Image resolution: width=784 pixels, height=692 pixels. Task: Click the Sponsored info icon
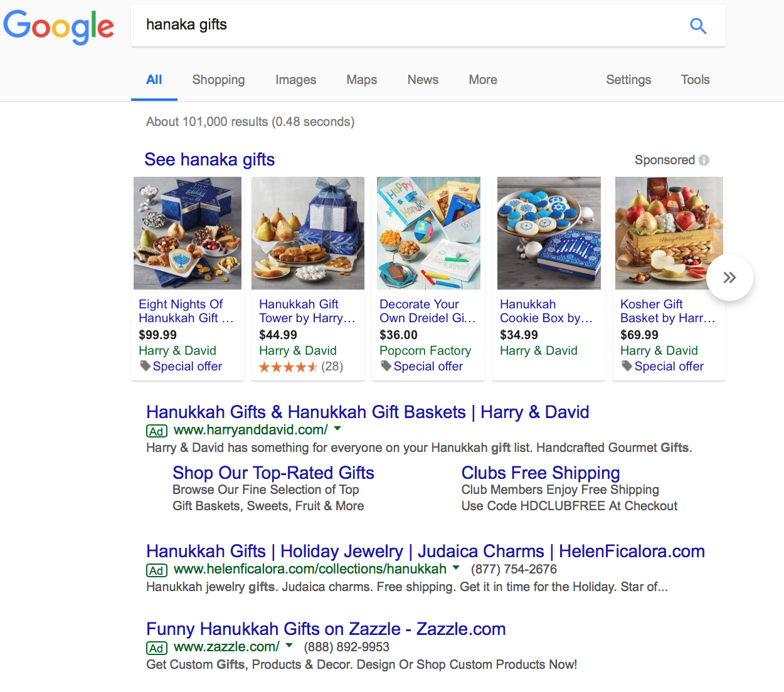click(704, 160)
